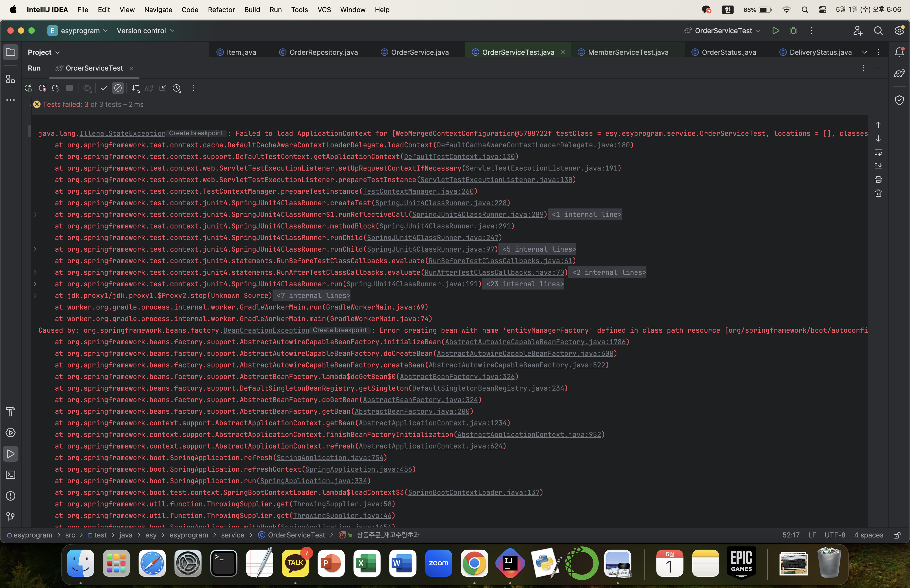Switch to OrderService.java tab
910x588 pixels.
[415, 52]
